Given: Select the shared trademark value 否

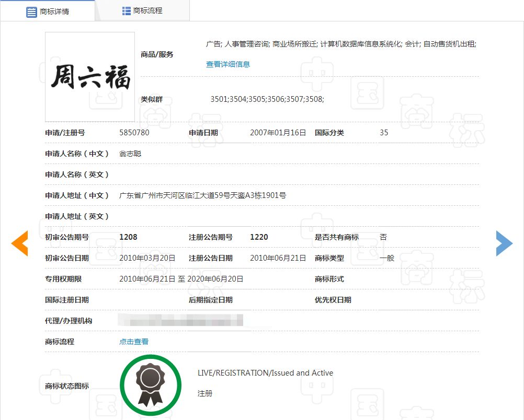Looking at the screenshot, I should [383, 237].
